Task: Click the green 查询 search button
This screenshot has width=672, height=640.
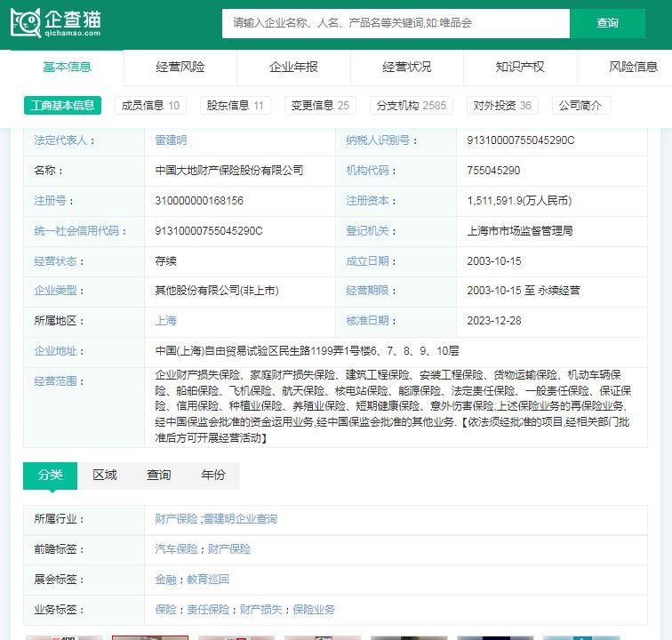Action: [x=607, y=23]
